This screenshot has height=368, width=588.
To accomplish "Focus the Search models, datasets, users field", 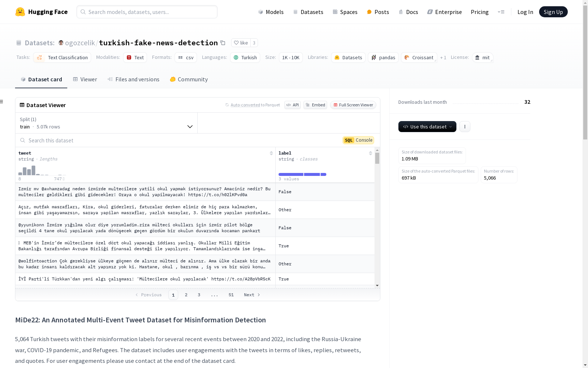I will tap(147, 12).
